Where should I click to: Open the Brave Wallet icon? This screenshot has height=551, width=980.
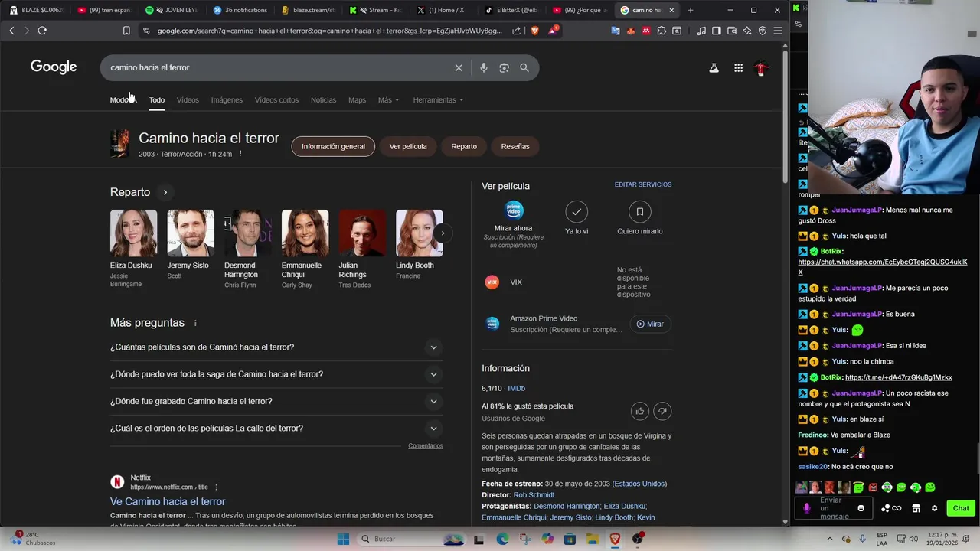point(732,31)
